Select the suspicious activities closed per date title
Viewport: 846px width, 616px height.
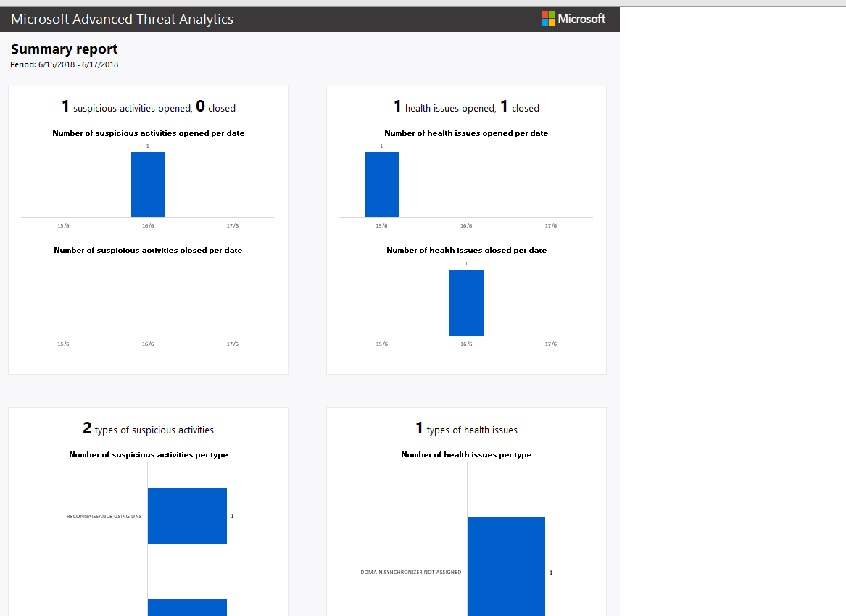coord(148,250)
